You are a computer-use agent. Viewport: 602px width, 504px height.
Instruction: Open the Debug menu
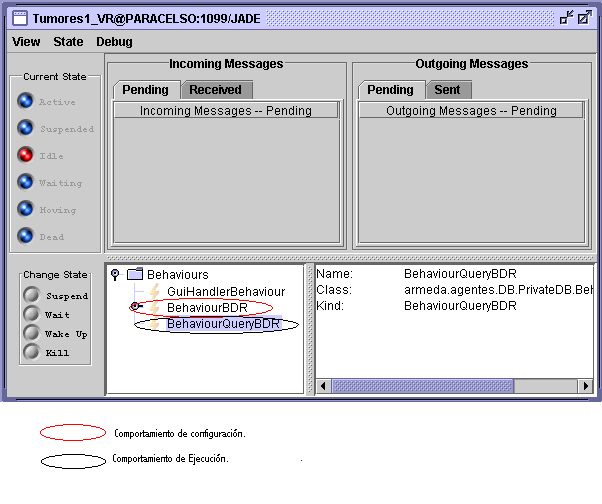[114, 42]
